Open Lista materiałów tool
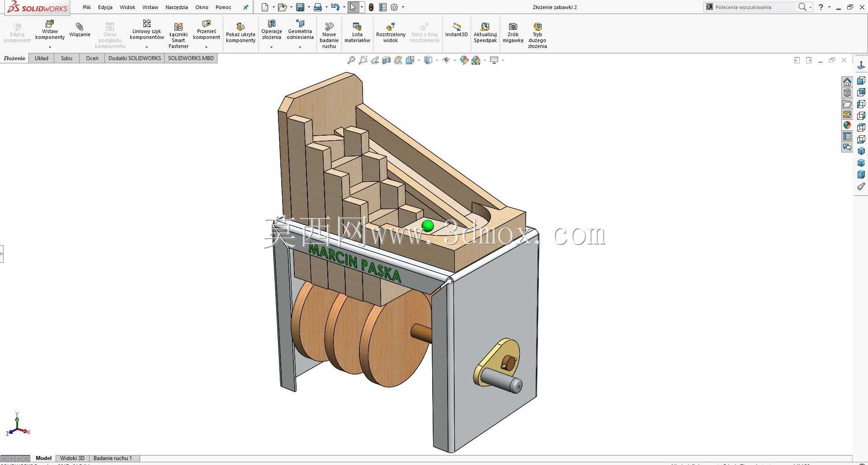This screenshot has width=868, height=465. 357,33
